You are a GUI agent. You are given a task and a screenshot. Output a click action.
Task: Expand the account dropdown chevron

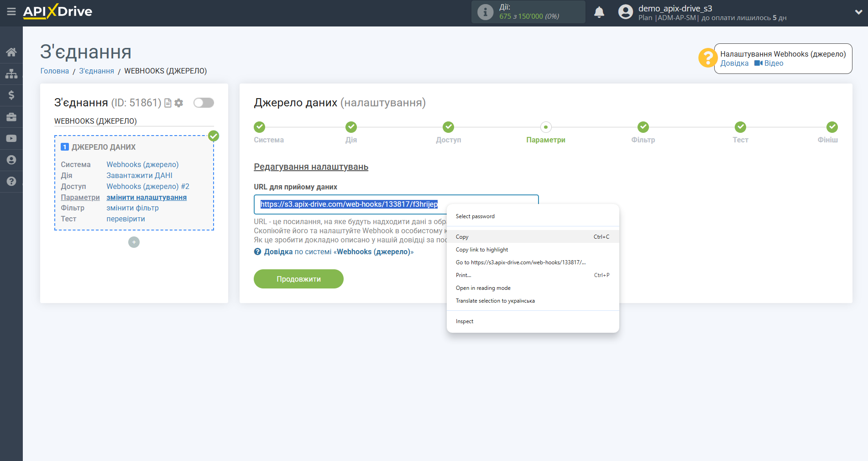pyautogui.click(x=858, y=12)
